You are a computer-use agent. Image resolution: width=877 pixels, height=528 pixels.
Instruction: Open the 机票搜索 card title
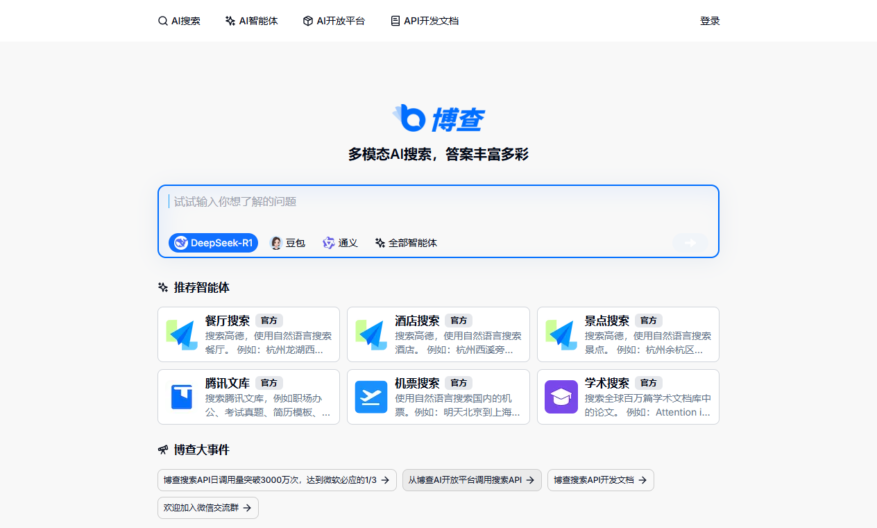point(417,383)
